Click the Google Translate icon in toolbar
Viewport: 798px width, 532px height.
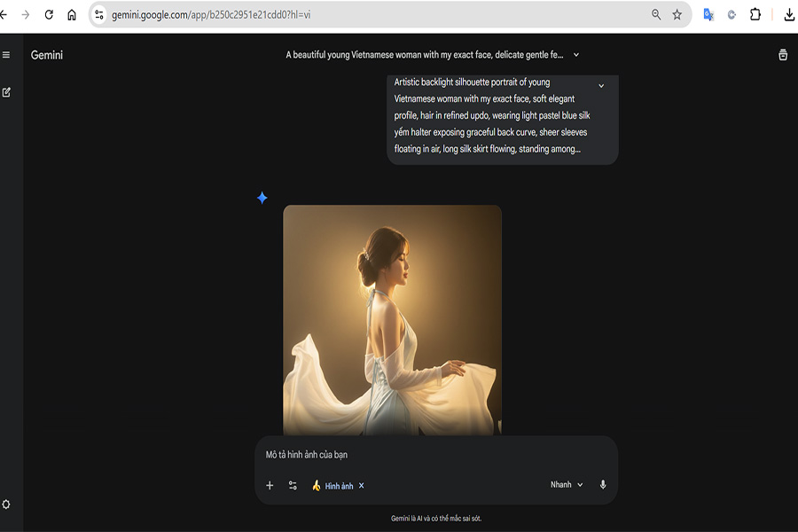pyautogui.click(x=708, y=15)
